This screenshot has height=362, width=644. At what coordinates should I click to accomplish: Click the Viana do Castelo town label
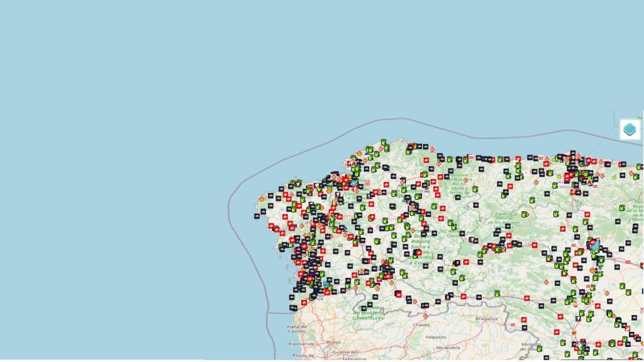(297, 328)
